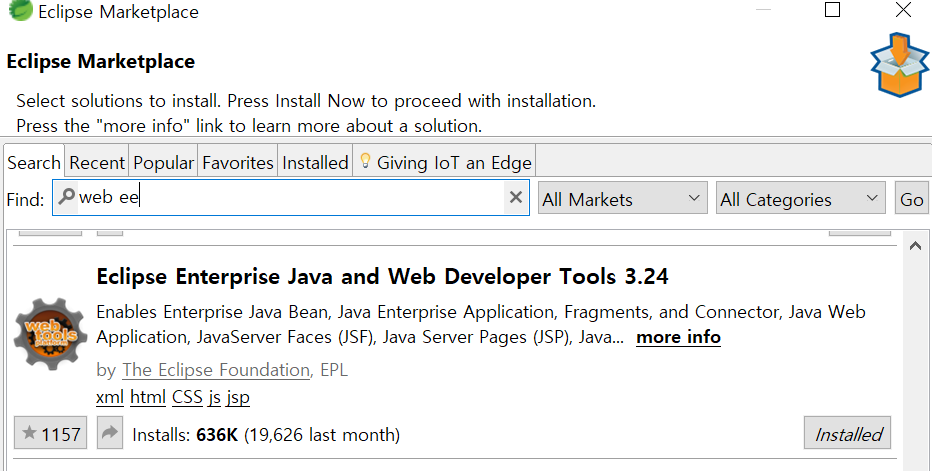Open the All Categories dropdown
Viewport: 932px width, 471px height.
[801, 198]
